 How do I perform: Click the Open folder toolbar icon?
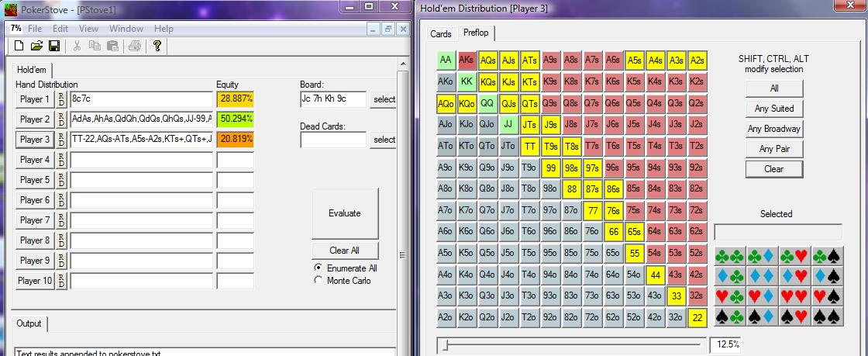[36, 46]
